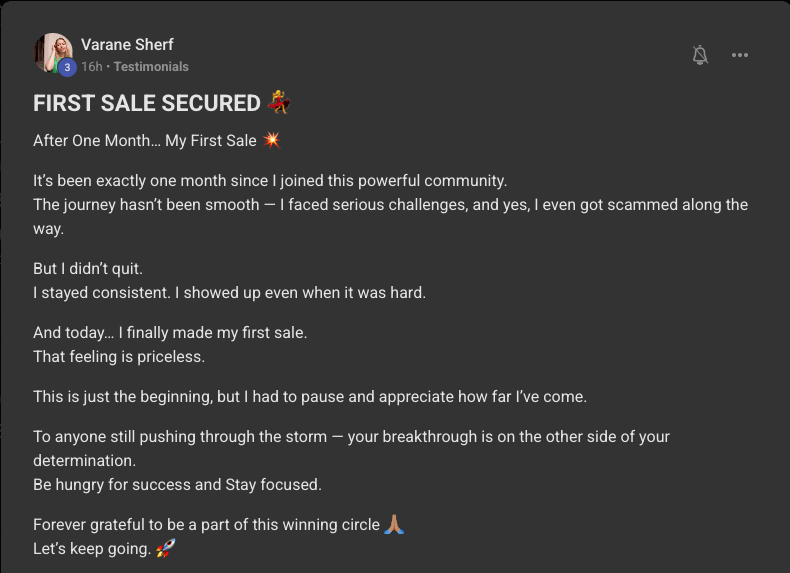Open the Testimonials category link
Image resolution: width=790 pixels, height=573 pixels.
tap(151, 67)
